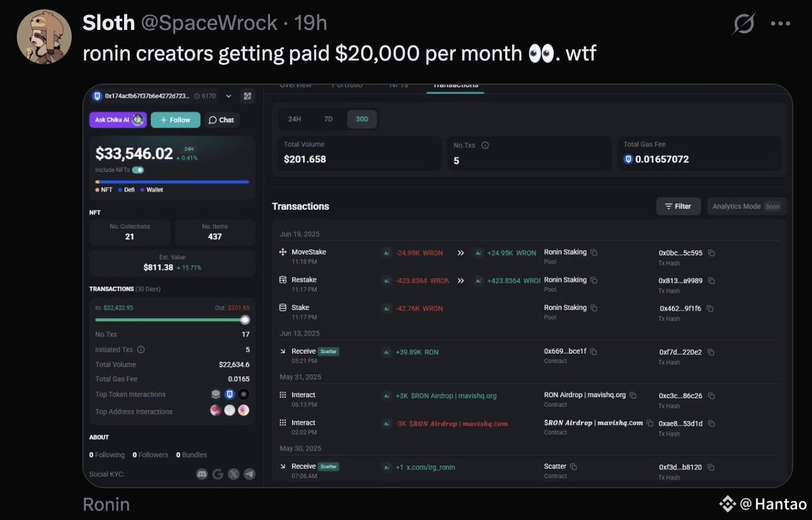The image size is (812, 520).
Task: Open the tweet's more options menu
Action: [780, 24]
